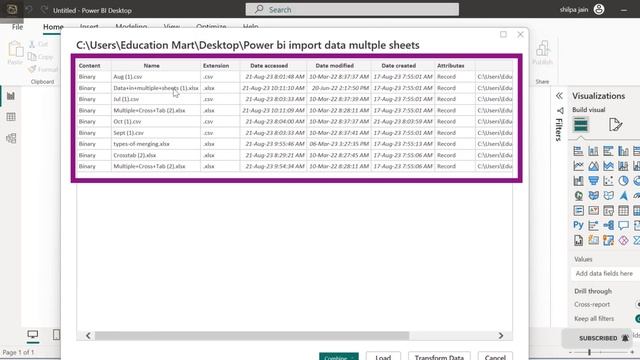The height and width of the screenshot is (360, 640).
Task: Select the Paginated report visual
Action: tap(578, 240)
